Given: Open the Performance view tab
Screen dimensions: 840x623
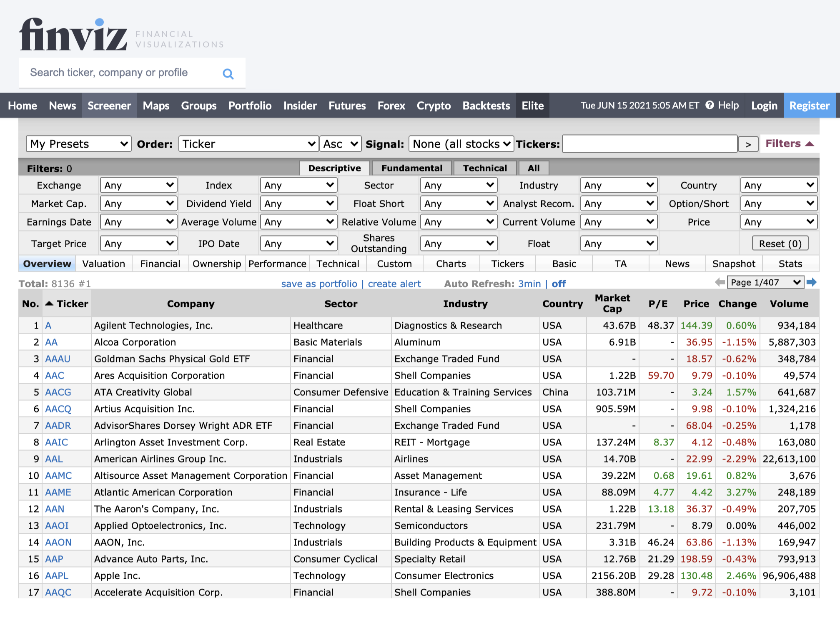Looking at the screenshot, I should coord(278,264).
